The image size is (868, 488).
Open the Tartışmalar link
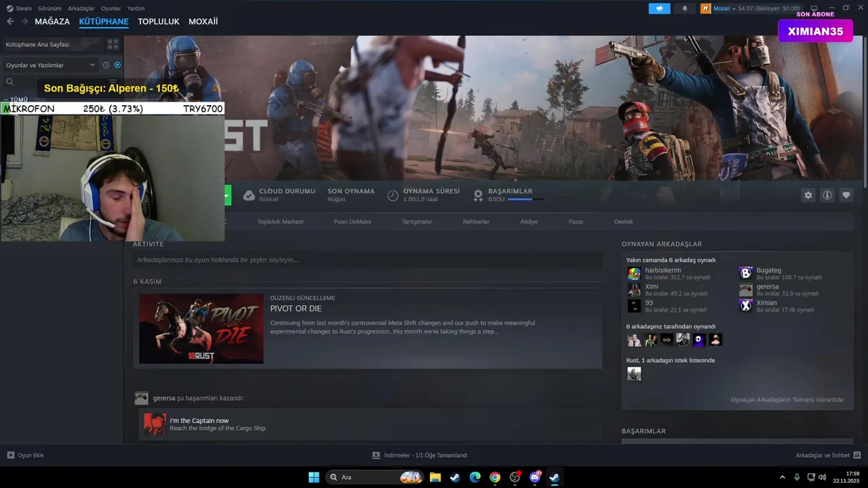click(417, 222)
